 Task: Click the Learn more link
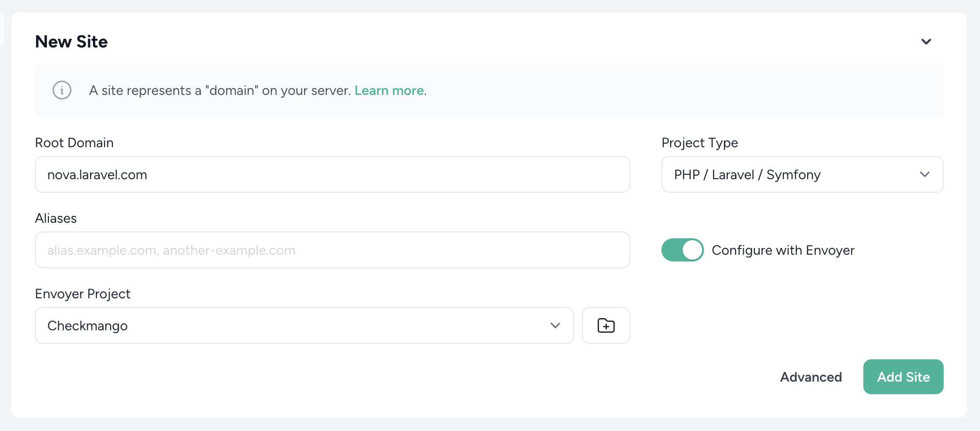[389, 91]
